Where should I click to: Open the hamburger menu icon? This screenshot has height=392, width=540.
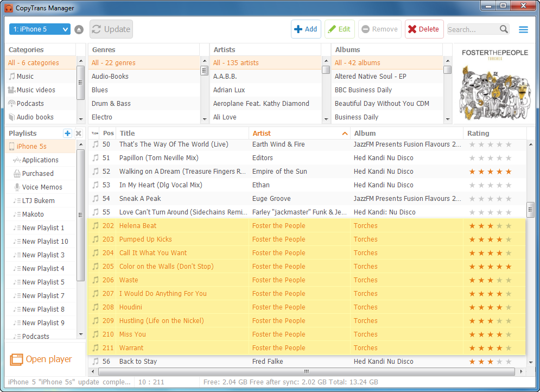[x=524, y=30]
